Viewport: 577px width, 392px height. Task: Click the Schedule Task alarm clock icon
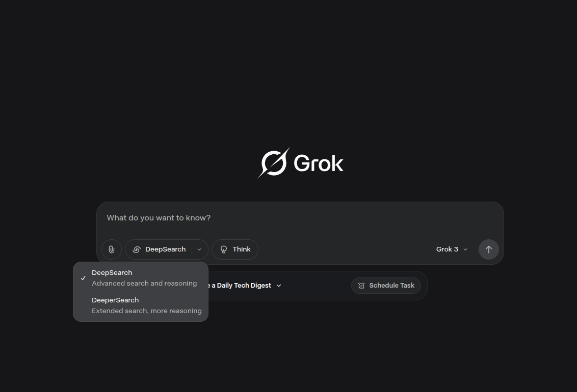(x=361, y=286)
